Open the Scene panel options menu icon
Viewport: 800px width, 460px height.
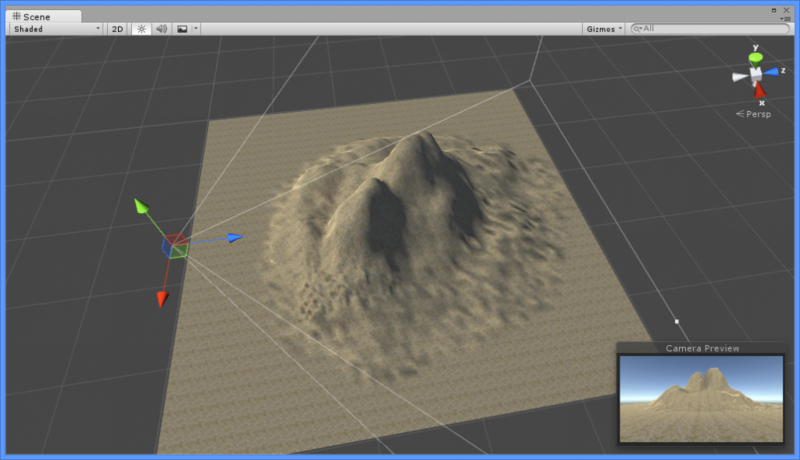pyautogui.click(x=786, y=19)
